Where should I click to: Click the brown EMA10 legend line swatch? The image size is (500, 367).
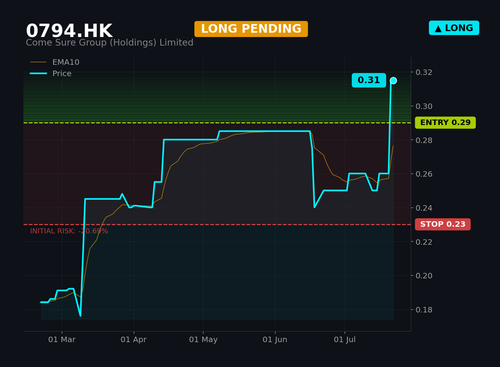click(38, 62)
